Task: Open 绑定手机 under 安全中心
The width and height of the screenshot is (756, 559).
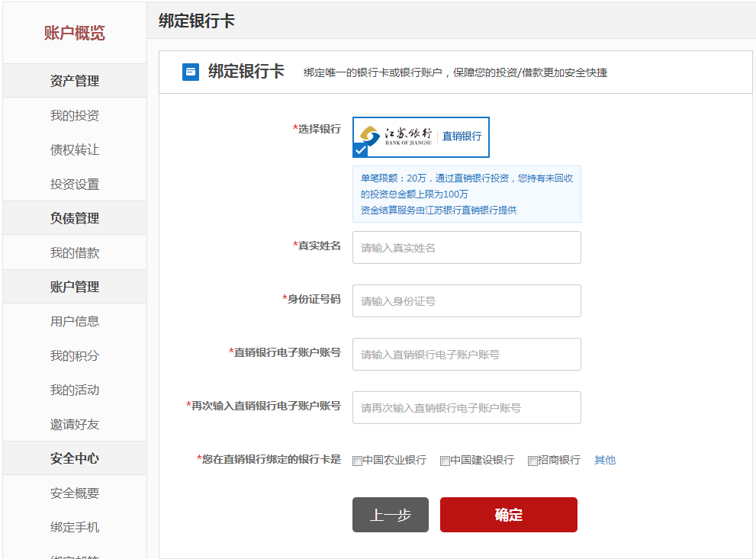Action: (x=75, y=528)
